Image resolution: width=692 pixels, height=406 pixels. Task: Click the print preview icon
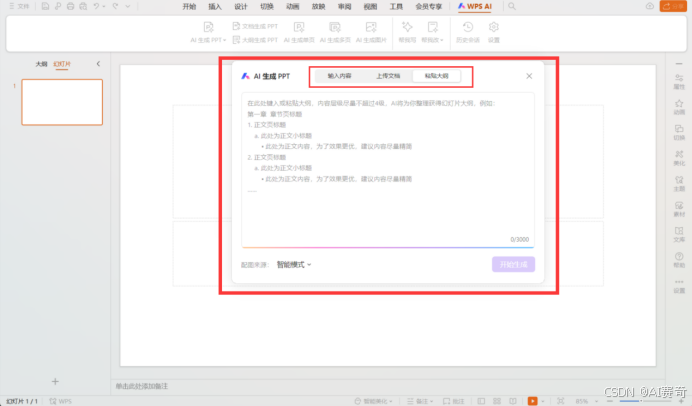coord(83,6)
